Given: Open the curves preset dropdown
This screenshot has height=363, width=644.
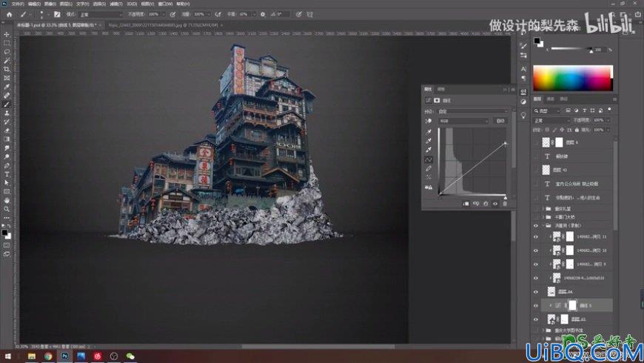Looking at the screenshot, I should point(472,111).
